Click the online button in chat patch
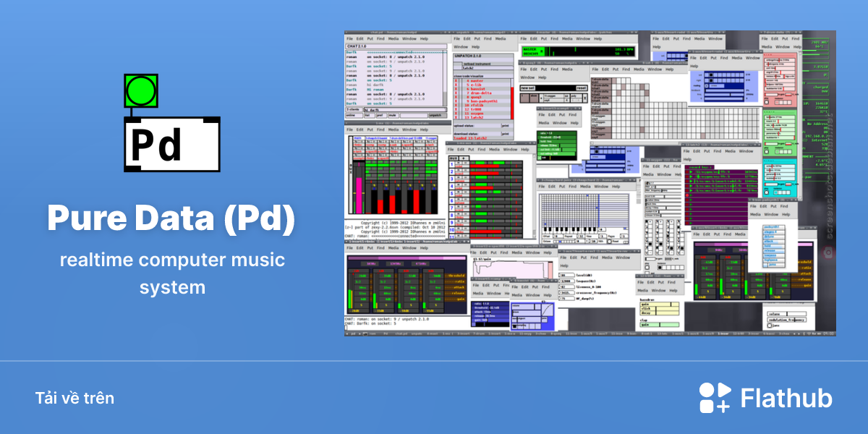 [x=354, y=115]
